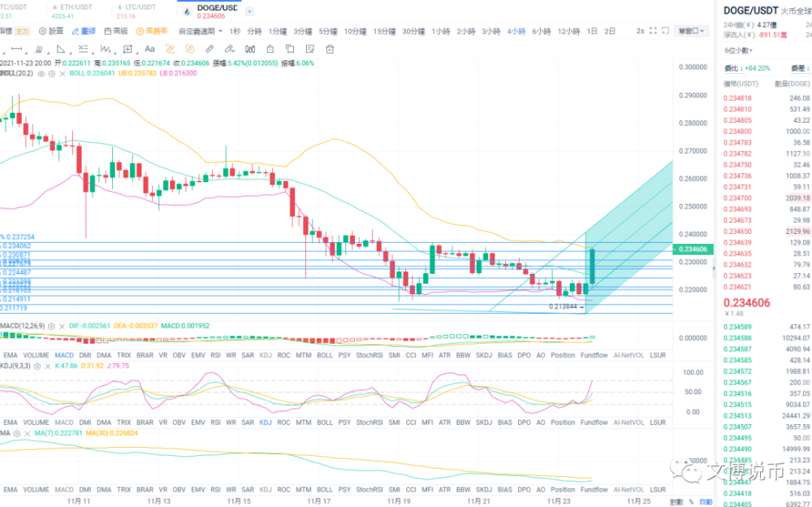Click the 主力 badge
This screenshot has height=507, width=812.
pyautogui.click(x=22, y=31)
